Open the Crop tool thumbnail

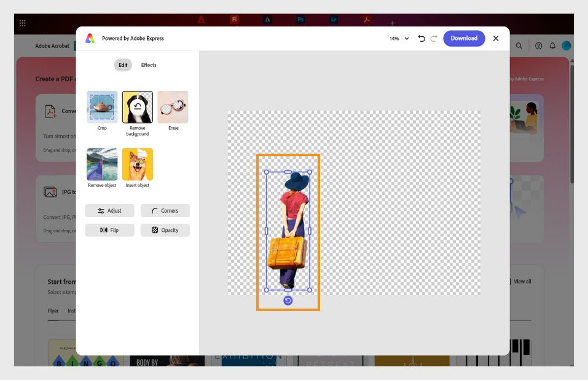tap(102, 107)
